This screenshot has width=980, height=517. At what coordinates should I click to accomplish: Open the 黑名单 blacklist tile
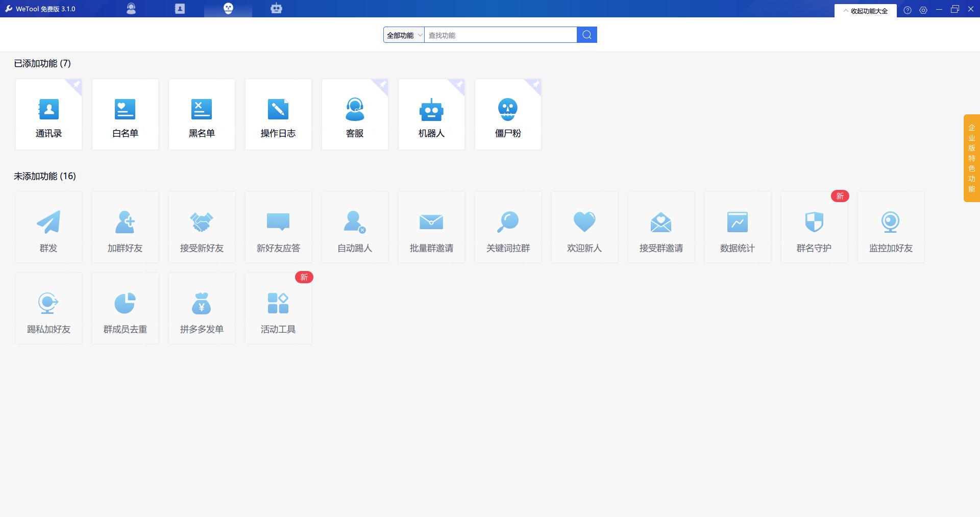202,115
